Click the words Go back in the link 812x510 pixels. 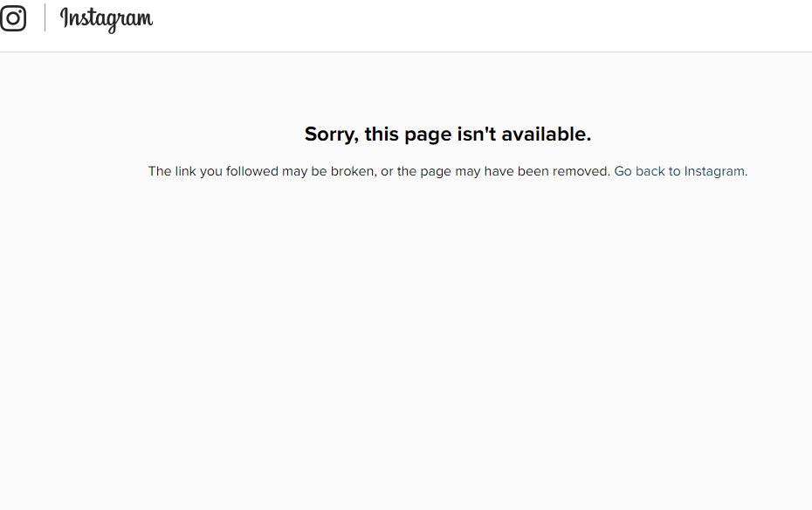(639, 171)
